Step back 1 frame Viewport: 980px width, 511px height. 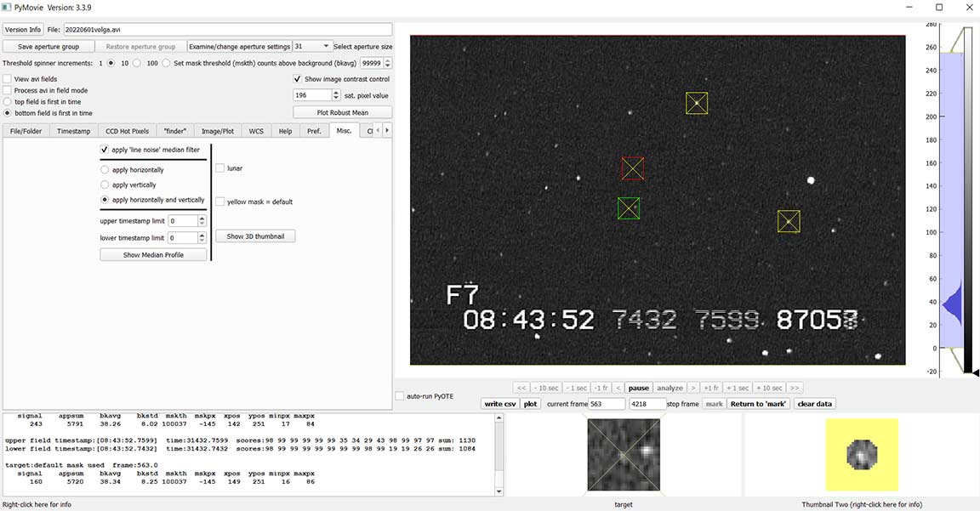pyautogui.click(x=601, y=388)
